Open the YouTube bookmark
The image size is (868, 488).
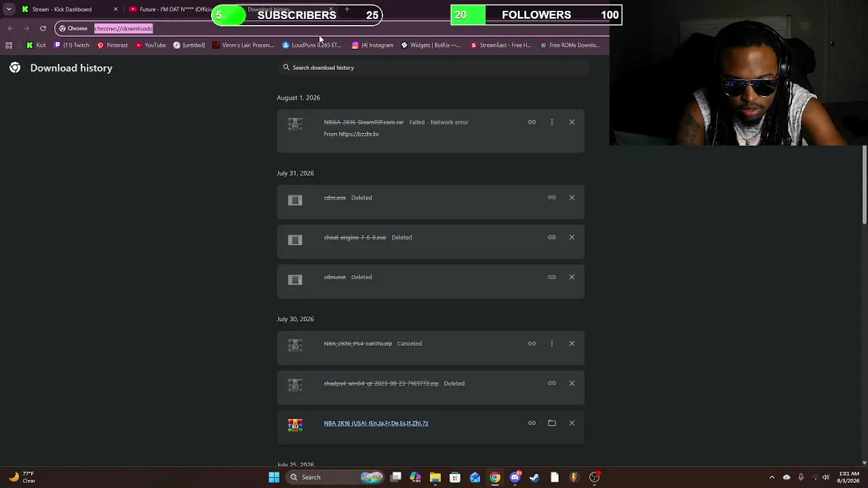[151, 45]
